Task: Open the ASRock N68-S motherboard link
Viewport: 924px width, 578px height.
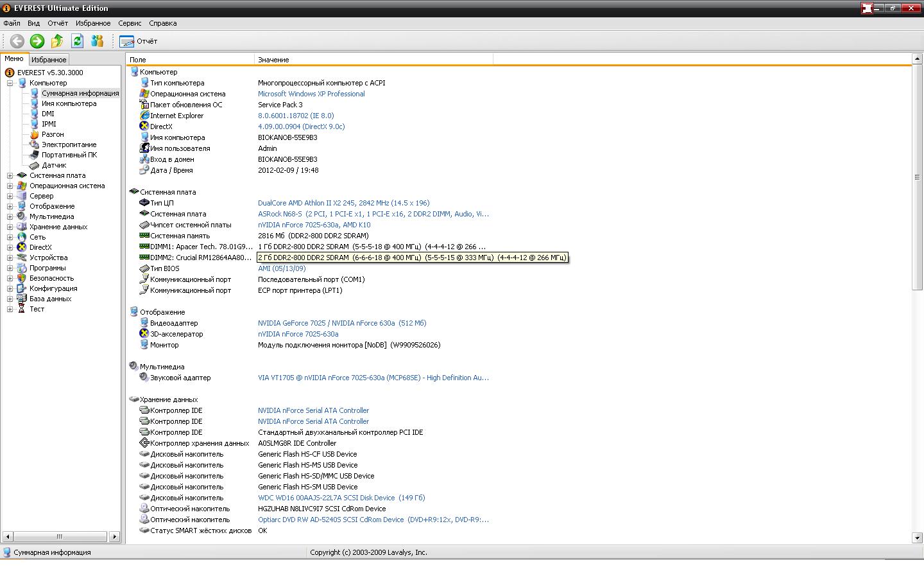Action: 373,214
